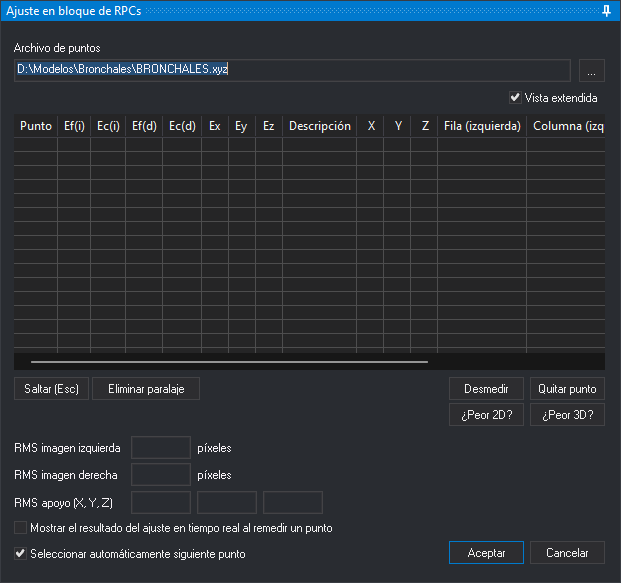Focus the RMS imagen derecha field
Viewport: 621px width, 583px height.
tap(161, 474)
